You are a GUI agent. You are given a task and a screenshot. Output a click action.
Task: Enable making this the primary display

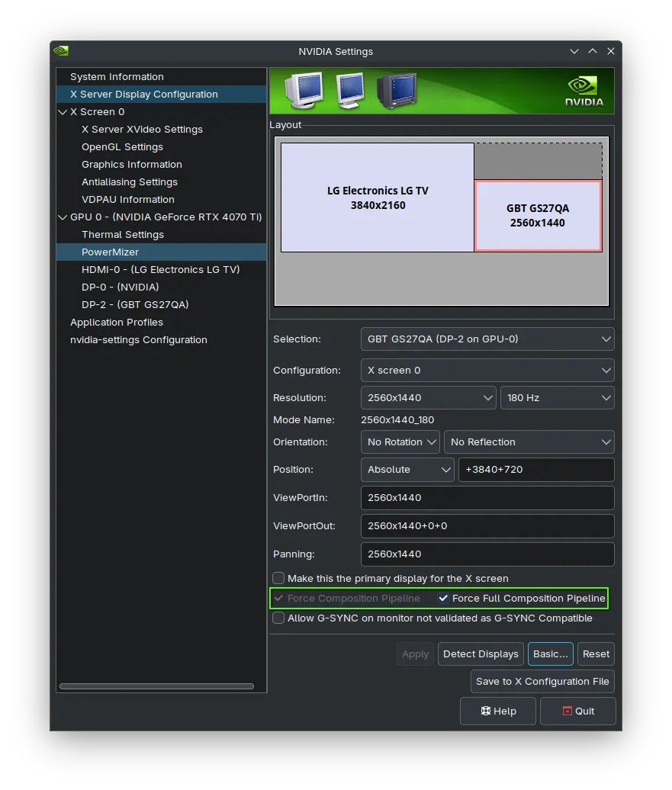click(278, 578)
